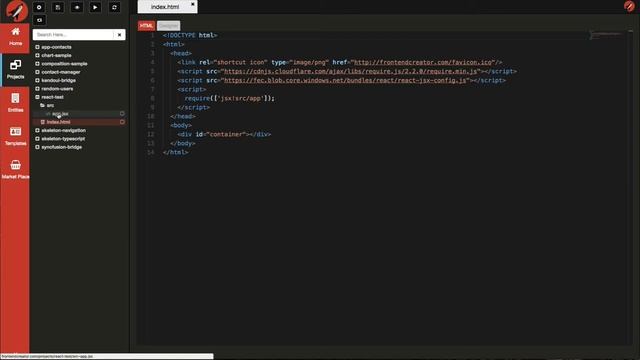This screenshot has height=360, width=640.
Task: Collapse the src folder in react-test
Action: pos(42,105)
